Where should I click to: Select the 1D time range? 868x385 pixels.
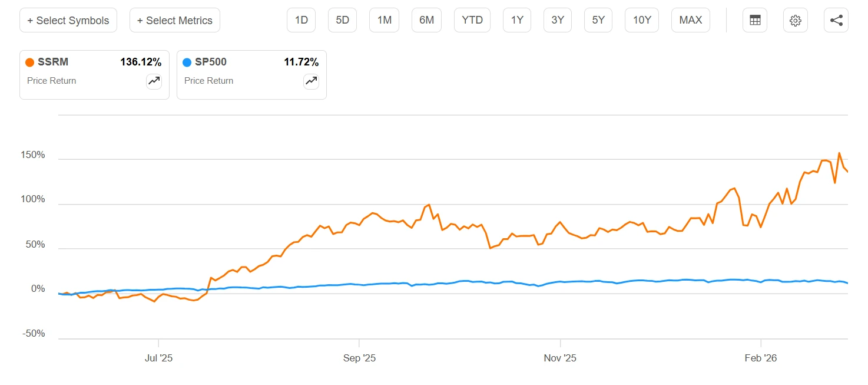pyautogui.click(x=302, y=20)
